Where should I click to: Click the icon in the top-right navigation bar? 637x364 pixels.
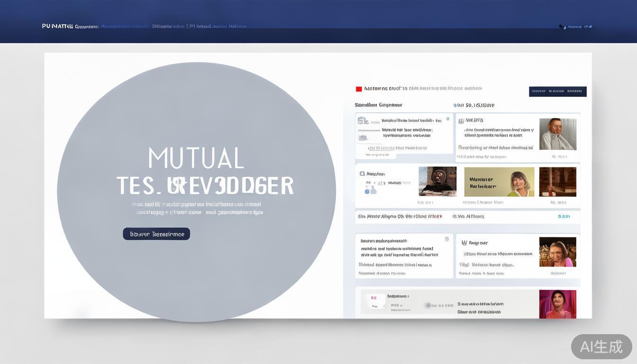562,27
